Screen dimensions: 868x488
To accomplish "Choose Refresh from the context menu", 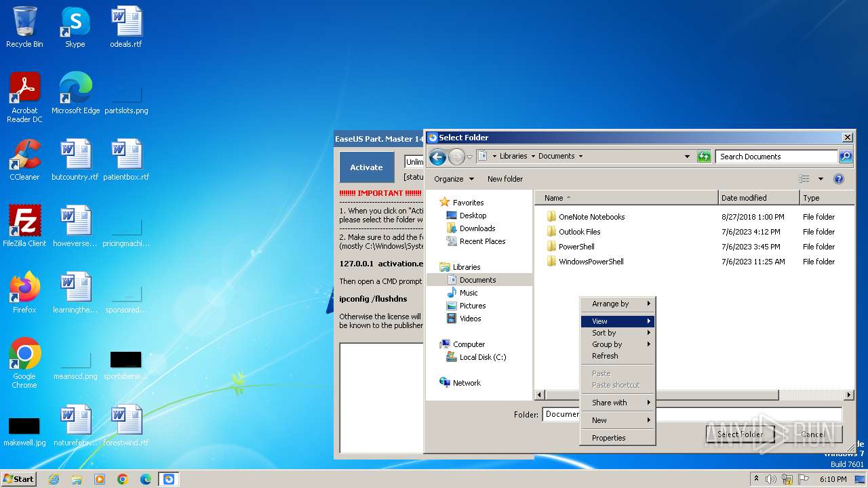I will (618, 356).
